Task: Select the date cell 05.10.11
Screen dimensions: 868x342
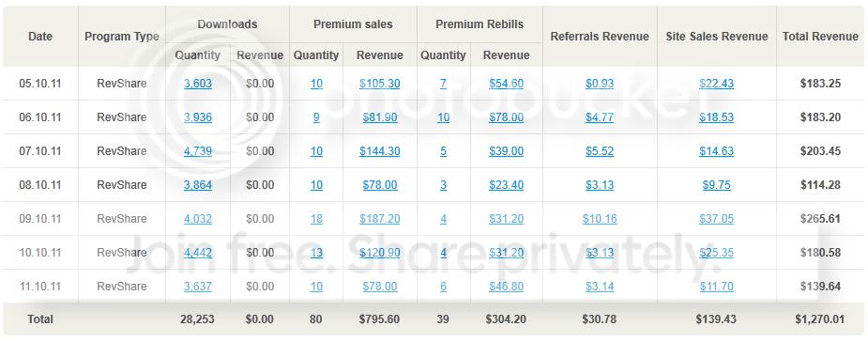Action: (x=39, y=84)
